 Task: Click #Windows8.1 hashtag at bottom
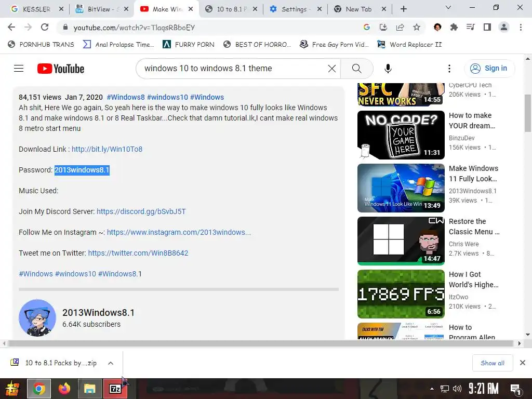[120, 274]
